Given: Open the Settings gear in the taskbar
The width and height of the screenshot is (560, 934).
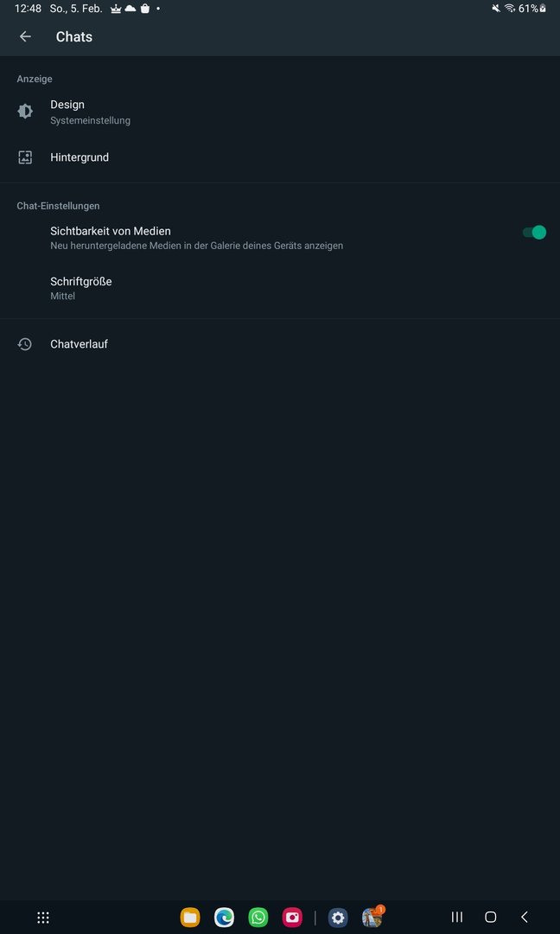Looking at the screenshot, I should click(338, 918).
